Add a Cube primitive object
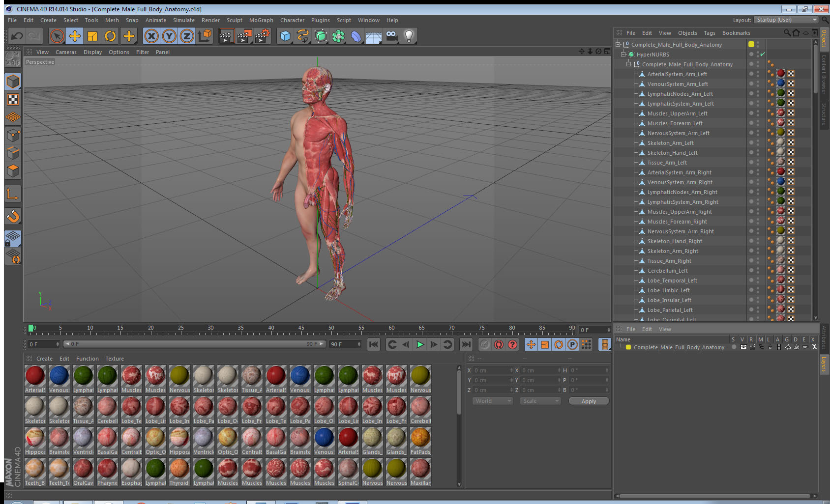Image resolution: width=830 pixels, height=504 pixels. pyautogui.click(x=285, y=36)
